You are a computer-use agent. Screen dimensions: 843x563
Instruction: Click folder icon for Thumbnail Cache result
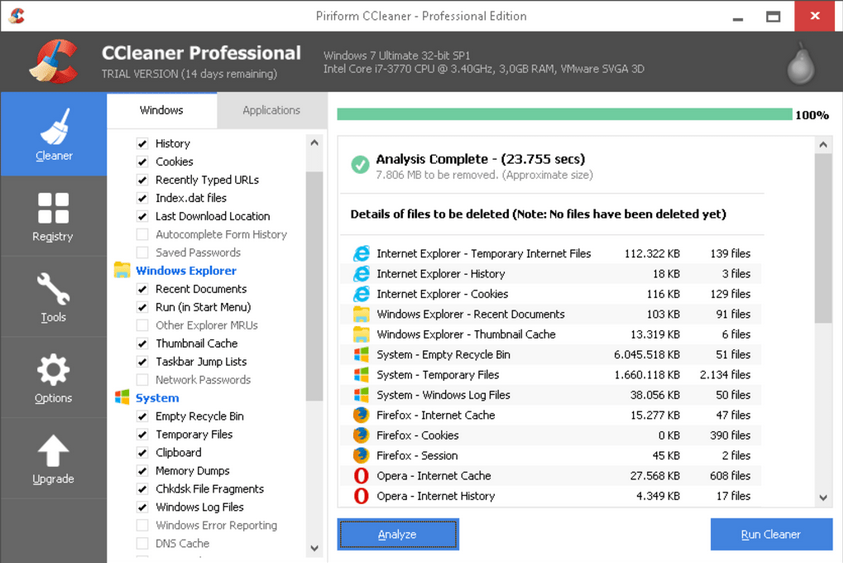point(361,334)
